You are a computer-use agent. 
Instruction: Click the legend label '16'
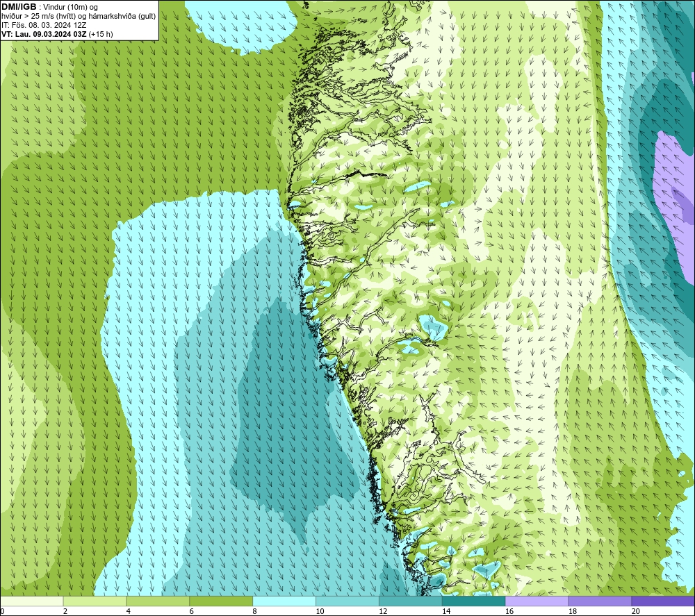[x=509, y=611]
